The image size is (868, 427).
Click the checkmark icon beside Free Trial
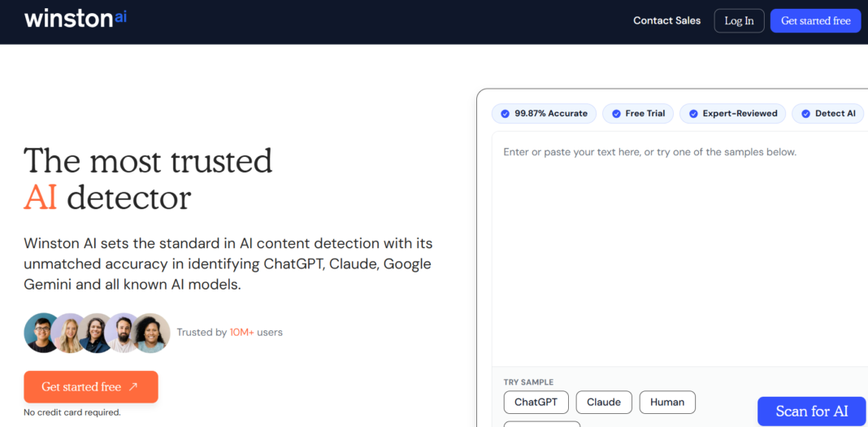[x=616, y=114]
